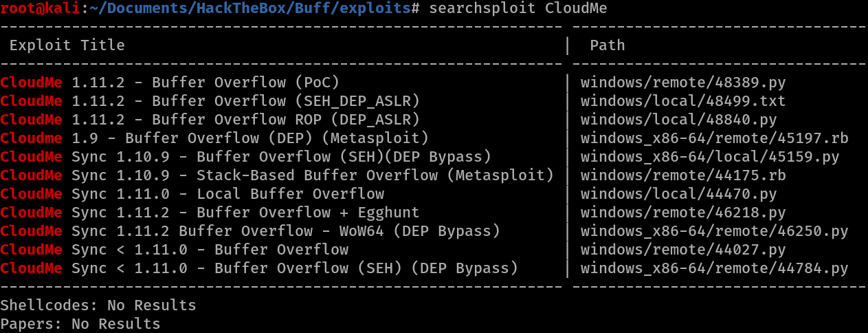Click the path windows/local/48840.py

coord(678,120)
